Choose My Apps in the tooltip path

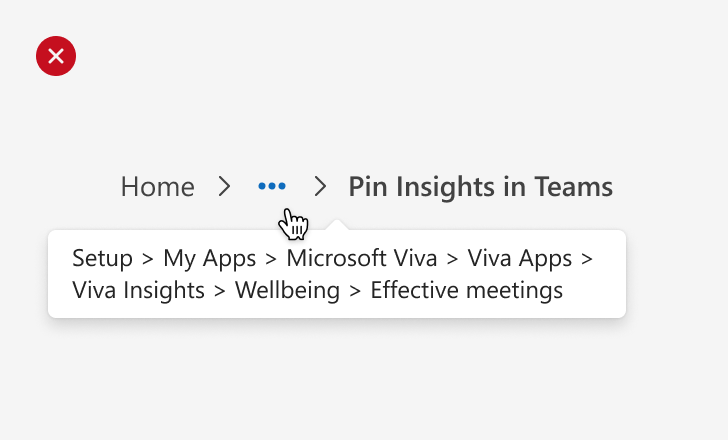tap(209, 258)
